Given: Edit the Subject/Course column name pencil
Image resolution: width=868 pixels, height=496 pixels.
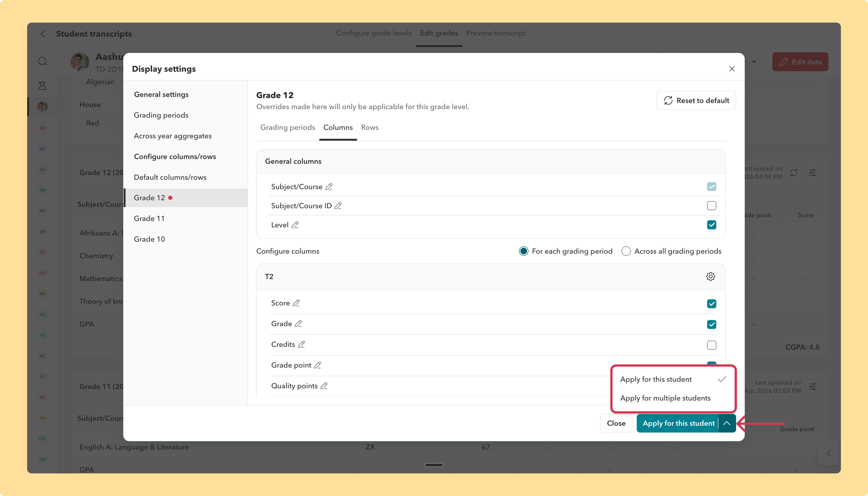Looking at the screenshot, I should [x=329, y=187].
